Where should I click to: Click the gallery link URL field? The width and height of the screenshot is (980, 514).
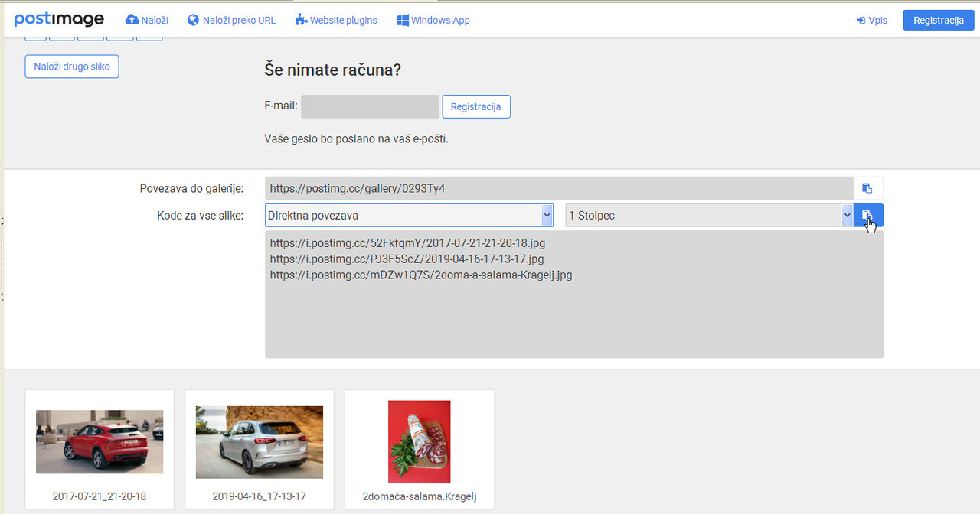pyautogui.click(x=559, y=188)
